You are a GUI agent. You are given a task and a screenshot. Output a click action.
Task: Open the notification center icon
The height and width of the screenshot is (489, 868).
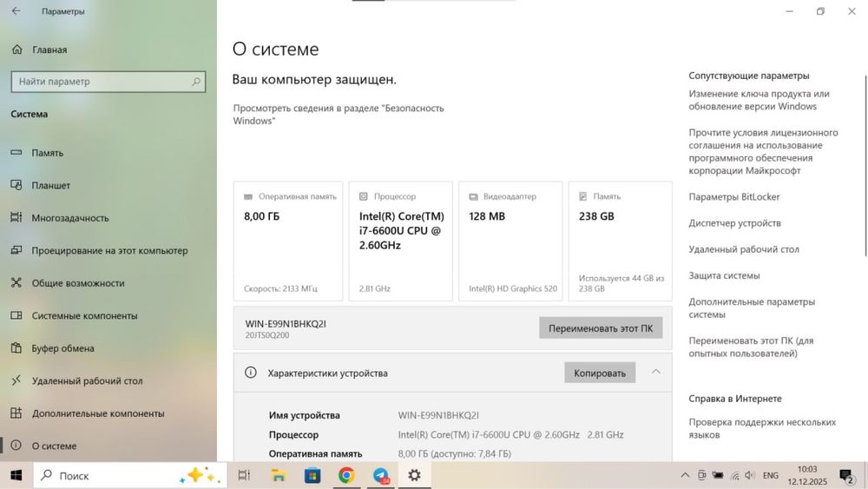[x=846, y=476]
